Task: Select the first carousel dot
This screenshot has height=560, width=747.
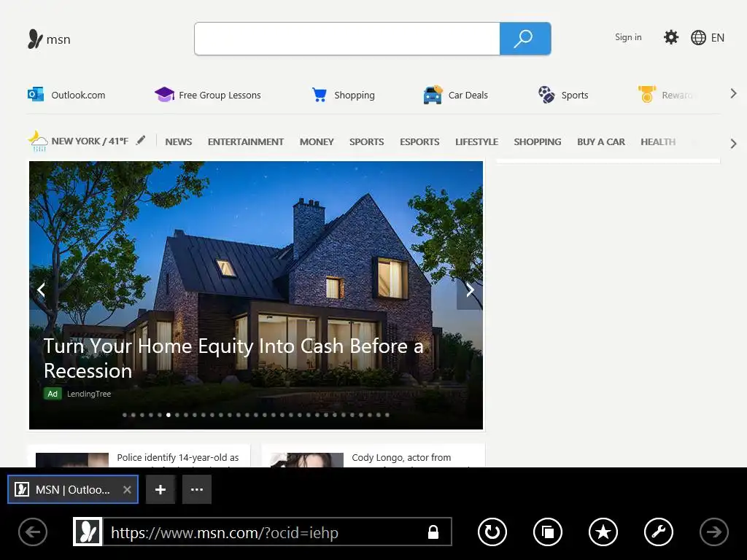Action: click(x=124, y=415)
